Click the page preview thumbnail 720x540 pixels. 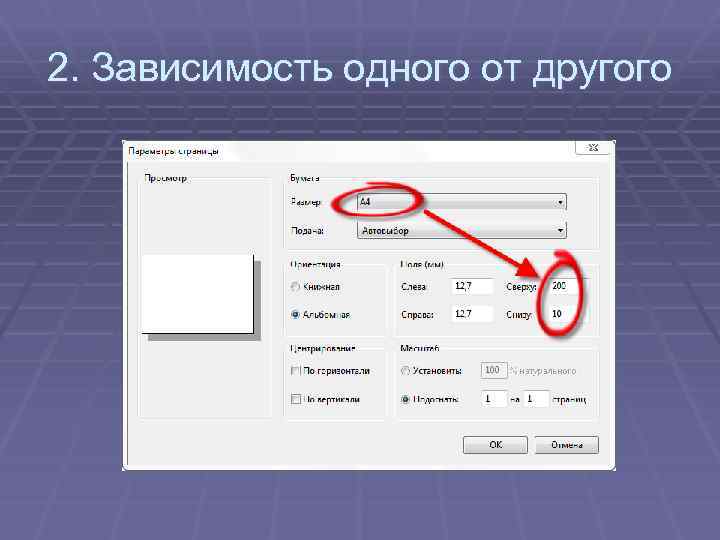coord(198,294)
